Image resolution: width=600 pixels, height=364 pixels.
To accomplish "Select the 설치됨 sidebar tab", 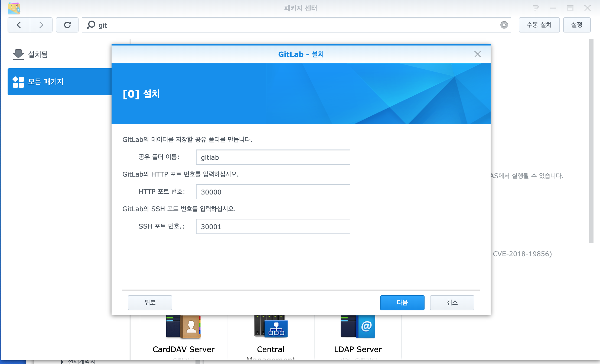I will (x=38, y=54).
